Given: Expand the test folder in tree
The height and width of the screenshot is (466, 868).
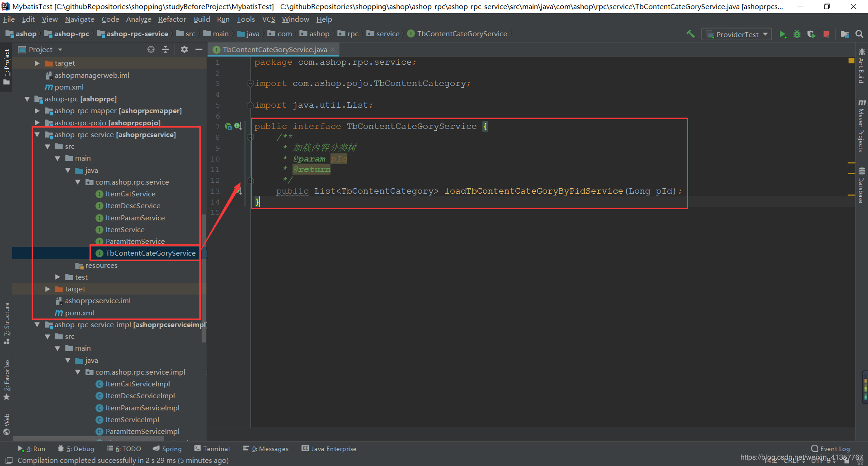Looking at the screenshot, I should pyautogui.click(x=57, y=277).
